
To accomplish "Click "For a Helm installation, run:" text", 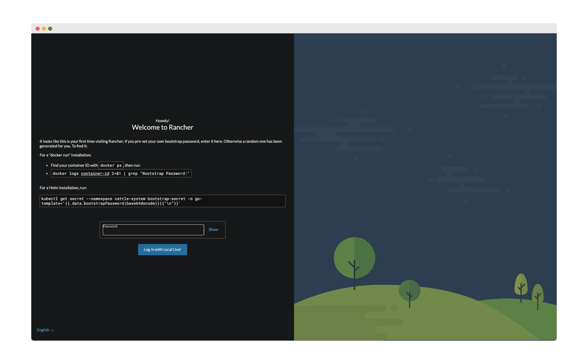I will pos(63,188).
